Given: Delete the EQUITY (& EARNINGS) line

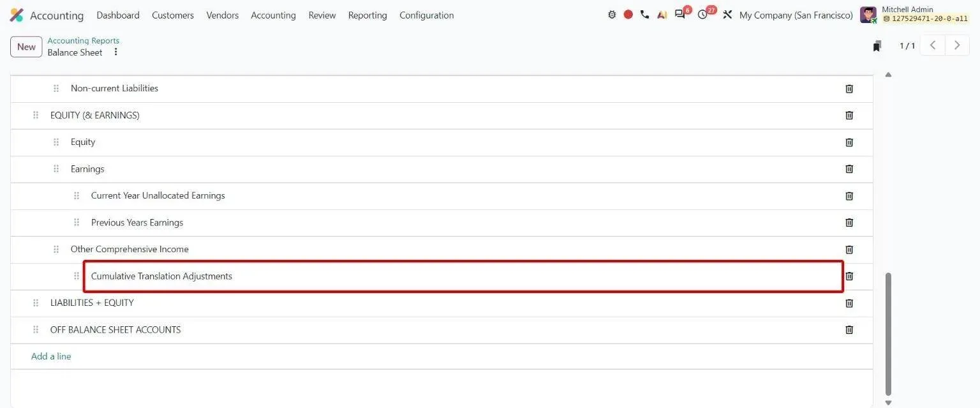Looking at the screenshot, I should point(849,116).
